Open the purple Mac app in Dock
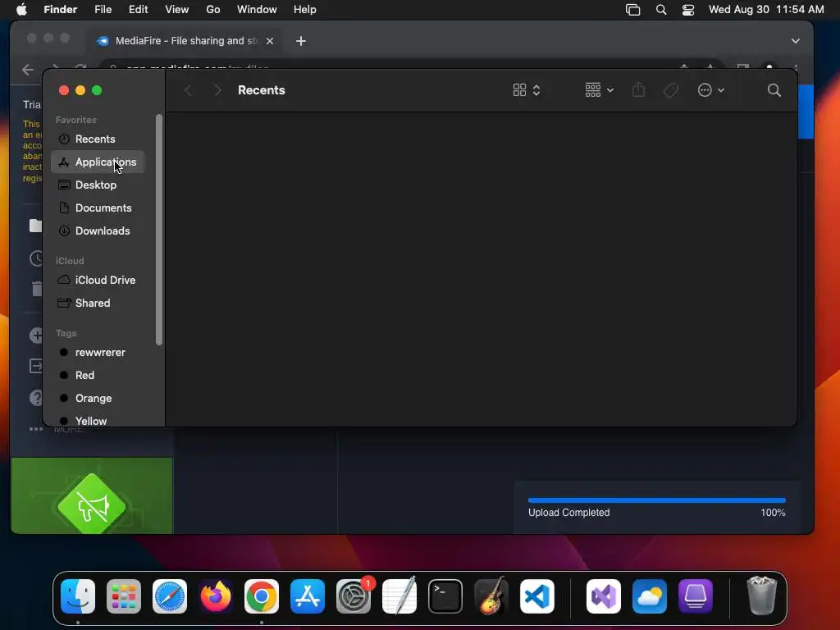 coord(696,596)
